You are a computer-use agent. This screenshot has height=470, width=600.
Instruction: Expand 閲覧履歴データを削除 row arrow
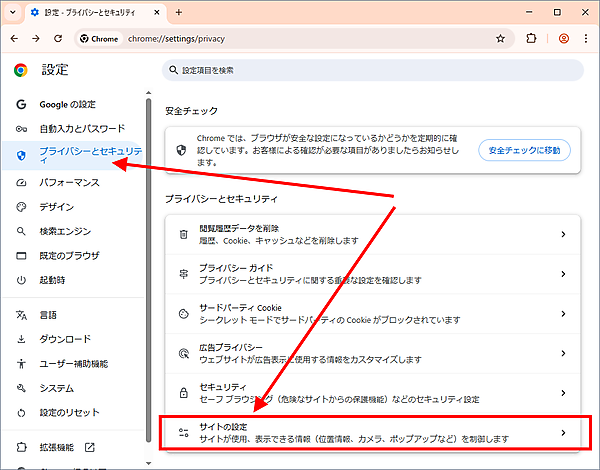click(563, 234)
